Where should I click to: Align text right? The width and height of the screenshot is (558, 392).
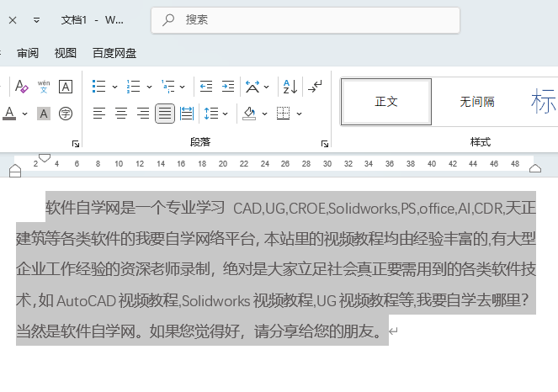[x=143, y=114]
